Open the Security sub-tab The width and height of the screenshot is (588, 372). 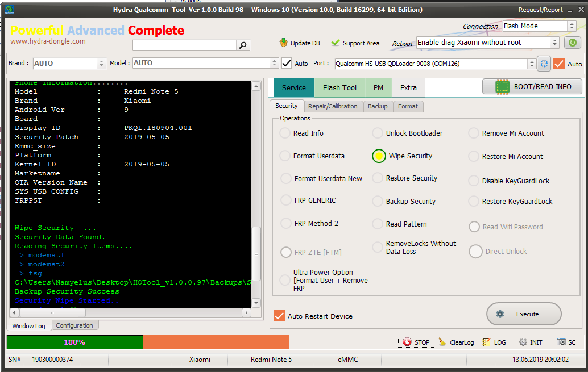point(287,106)
